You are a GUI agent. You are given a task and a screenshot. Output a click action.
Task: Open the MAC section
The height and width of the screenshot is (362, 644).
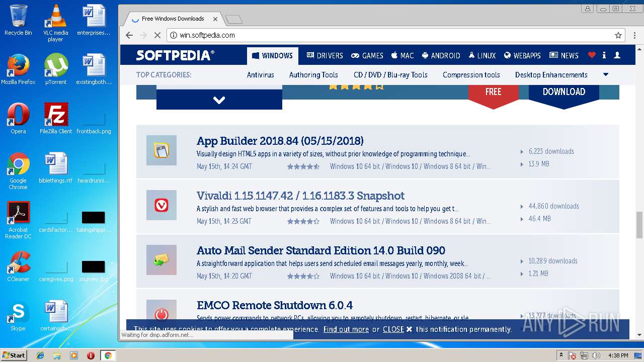click(403, 56)
